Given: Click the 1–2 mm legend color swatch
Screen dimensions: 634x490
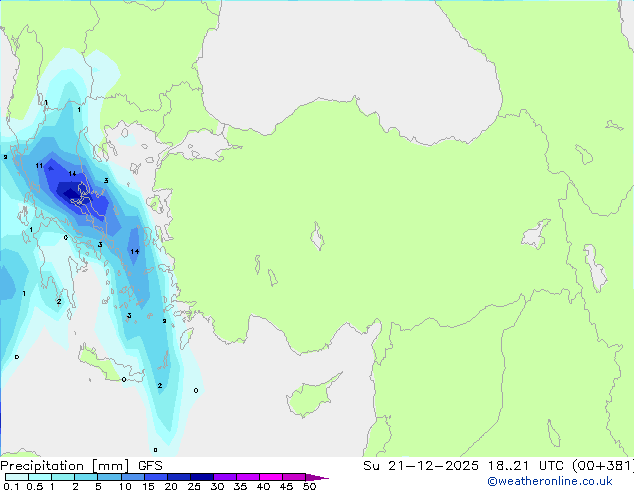Looking at the screenshot, I should pos(63,477).
